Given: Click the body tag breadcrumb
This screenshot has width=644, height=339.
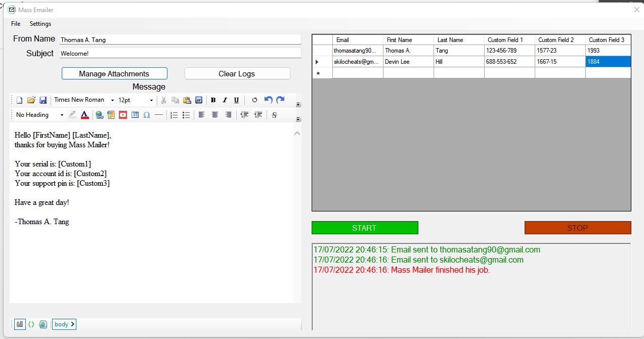Looking at the screenshot, I should [x=64, y=324].
